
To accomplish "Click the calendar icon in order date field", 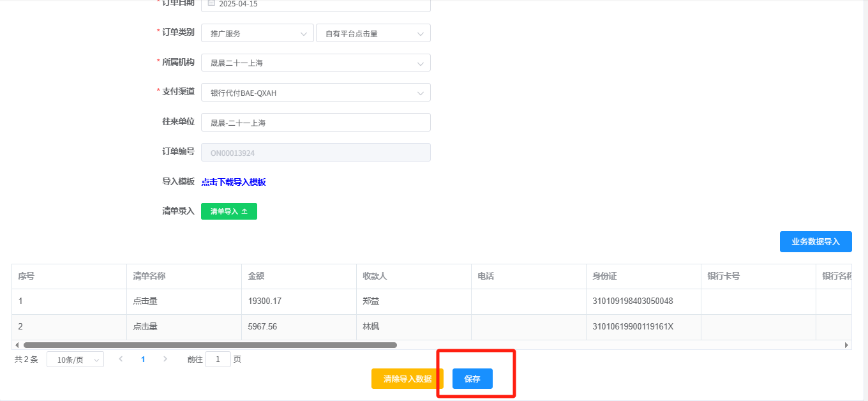I will pos(211,3).
